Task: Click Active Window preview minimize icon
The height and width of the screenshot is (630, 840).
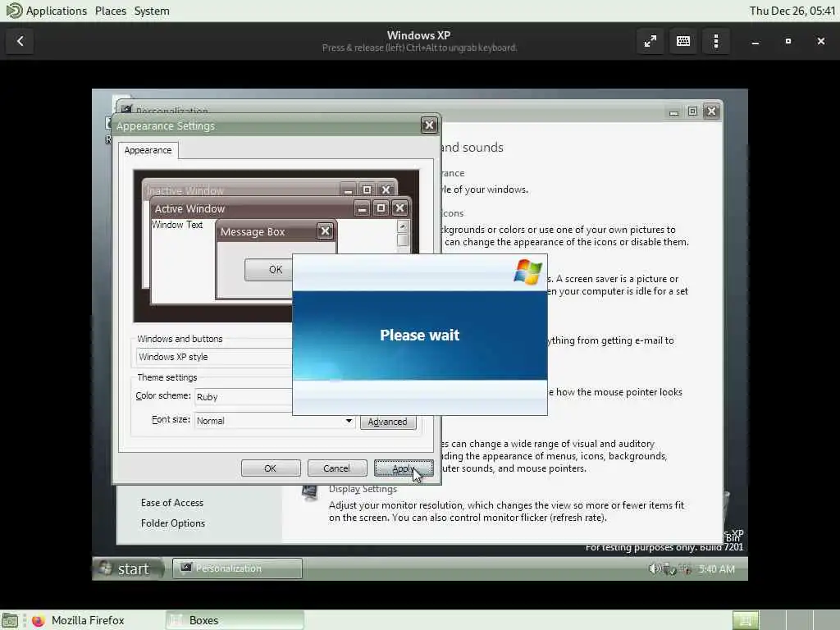Action: tap(362, 208)
